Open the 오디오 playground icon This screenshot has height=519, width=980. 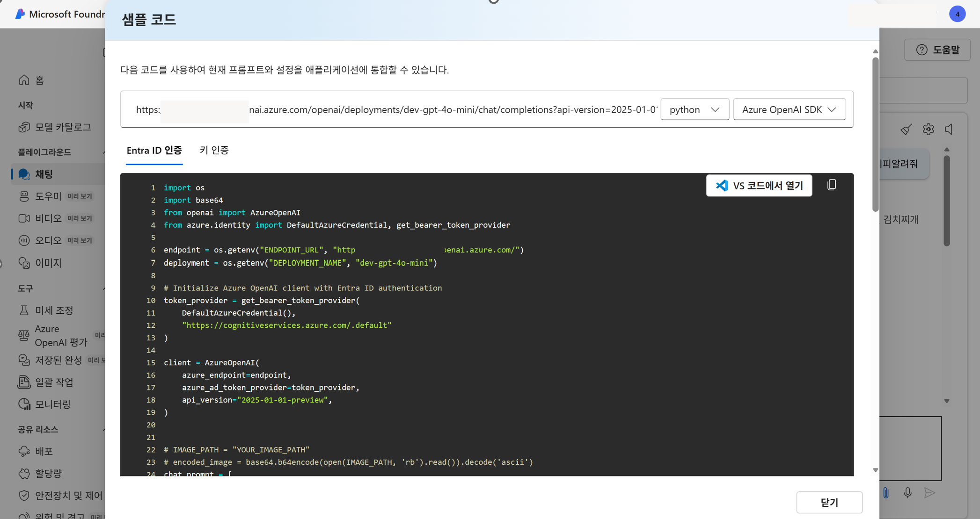24,240
